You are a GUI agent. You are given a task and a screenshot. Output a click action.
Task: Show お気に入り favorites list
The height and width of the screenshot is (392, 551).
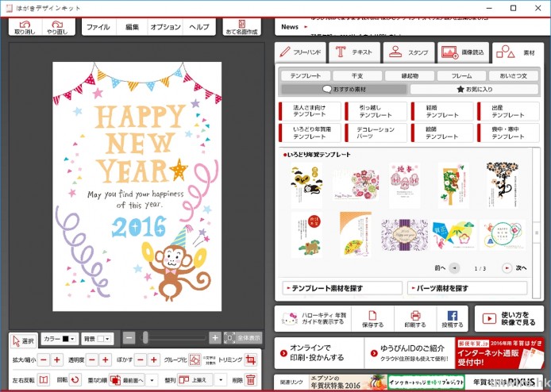coord(475,89)
